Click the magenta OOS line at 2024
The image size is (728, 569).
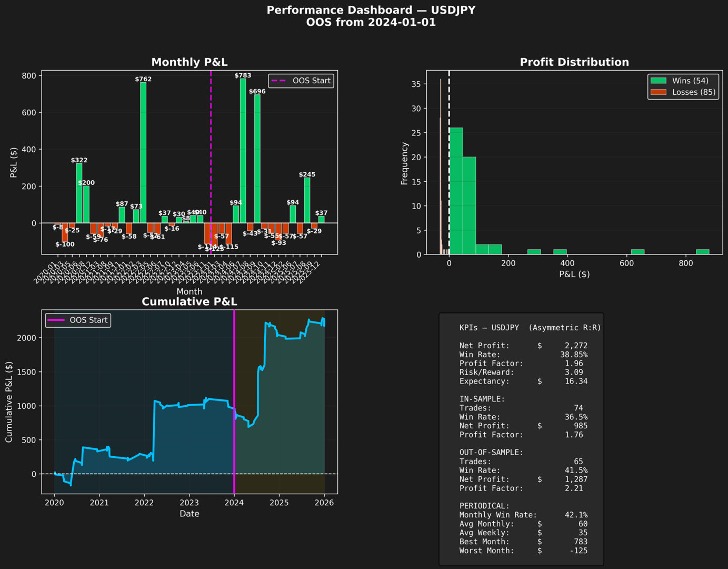[x=234, y=401]
